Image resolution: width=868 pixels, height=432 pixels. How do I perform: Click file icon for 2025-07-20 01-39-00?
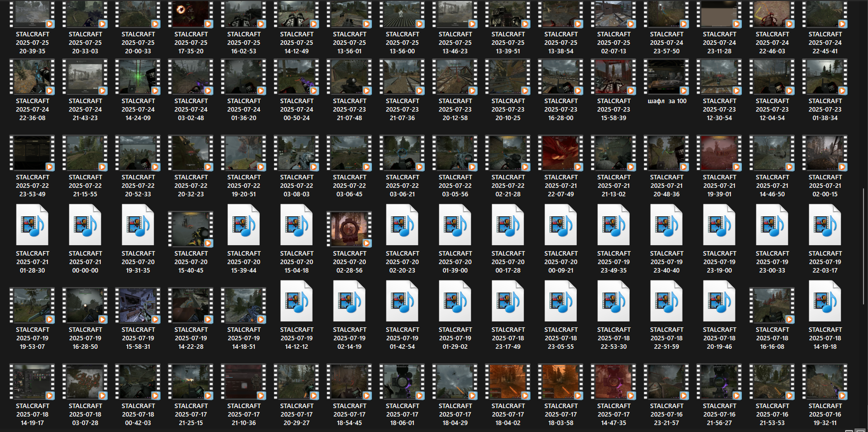coord(455,226)
